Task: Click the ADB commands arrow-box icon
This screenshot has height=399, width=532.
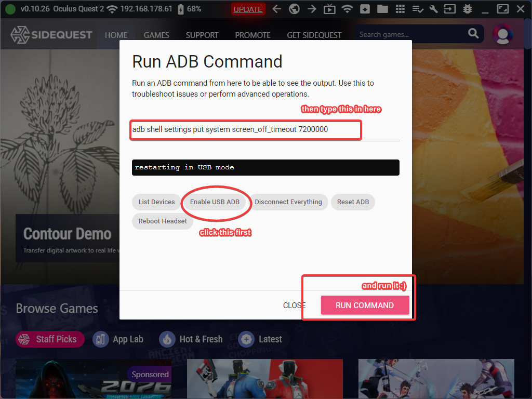Action: tap(449, 9)
